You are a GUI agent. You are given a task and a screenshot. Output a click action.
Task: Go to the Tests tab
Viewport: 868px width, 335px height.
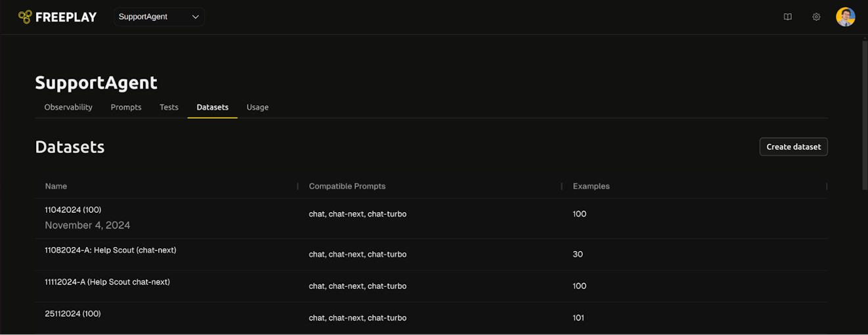(169, 107)
